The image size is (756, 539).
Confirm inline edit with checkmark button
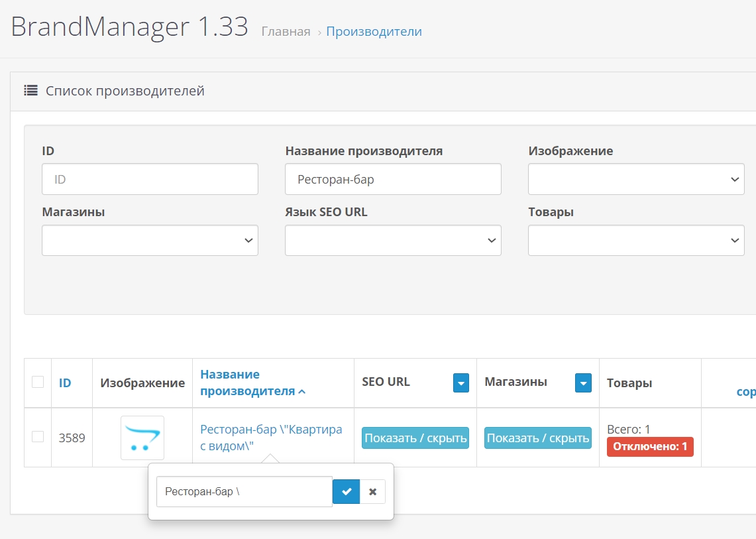[x=346, y=492]
